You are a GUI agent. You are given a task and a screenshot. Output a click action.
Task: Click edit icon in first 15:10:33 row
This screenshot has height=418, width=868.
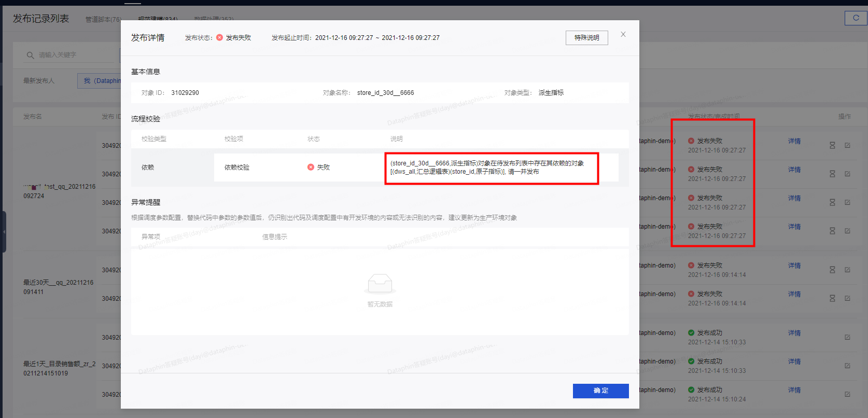tap(847, 338)
